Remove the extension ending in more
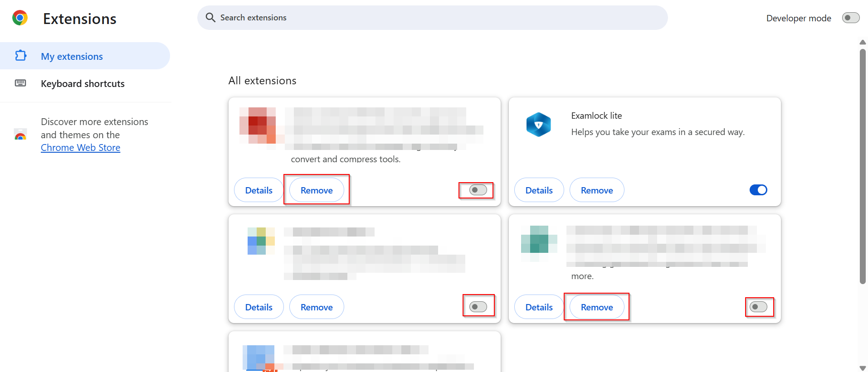Viewport: 868px width, 372px height. [597, 307]
